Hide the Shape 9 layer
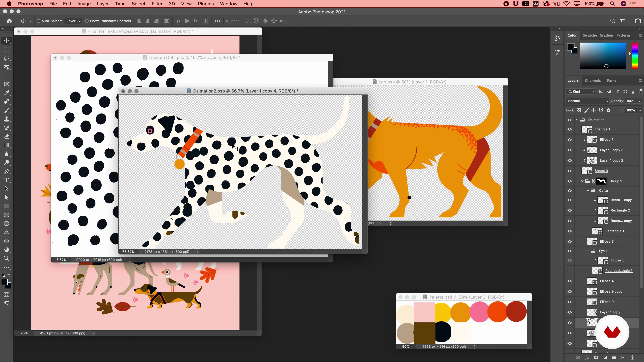This screenshot has height=362, width=644. pos(570,171)
